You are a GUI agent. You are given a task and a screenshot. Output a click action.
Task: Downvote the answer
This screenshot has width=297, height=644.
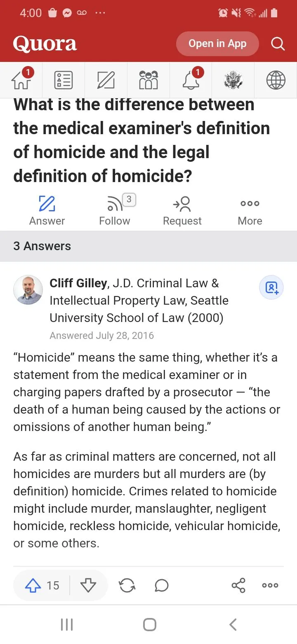pyautogui.click(x=88, y=585)
